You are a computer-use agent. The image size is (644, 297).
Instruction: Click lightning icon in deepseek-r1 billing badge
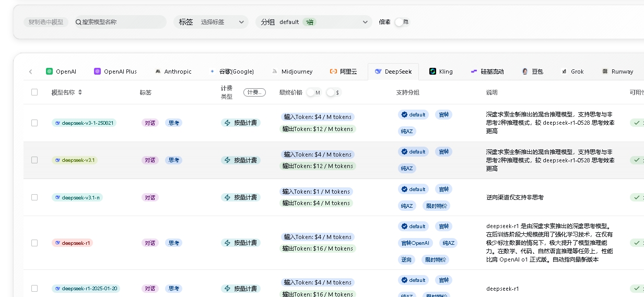227,243
